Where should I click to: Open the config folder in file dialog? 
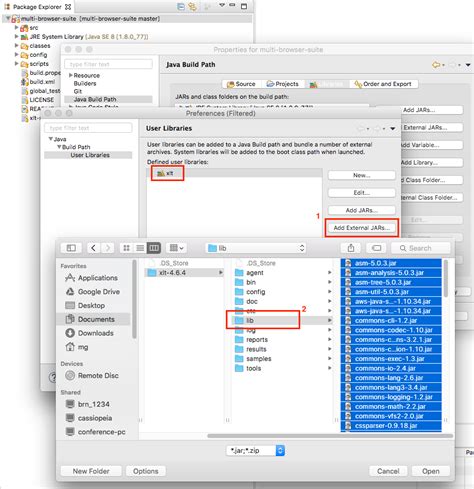[x=255, y=292]
